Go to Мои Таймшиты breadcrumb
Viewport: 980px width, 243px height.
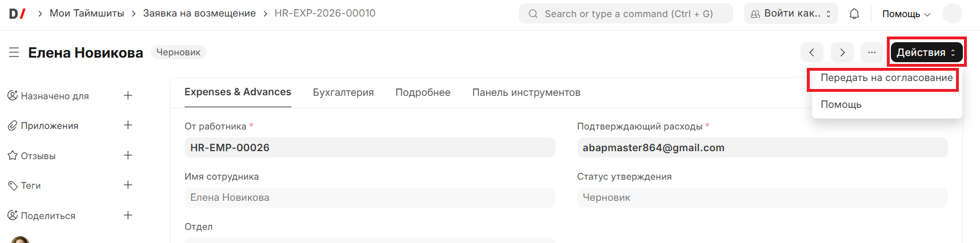tap(87, 13)
